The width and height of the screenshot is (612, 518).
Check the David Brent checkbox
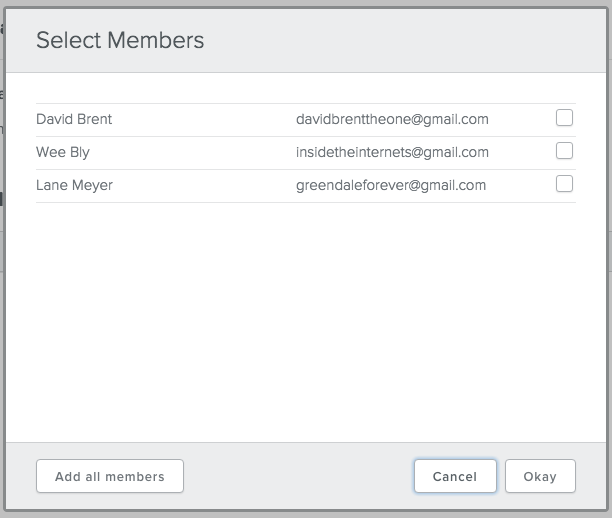(564, 118)
